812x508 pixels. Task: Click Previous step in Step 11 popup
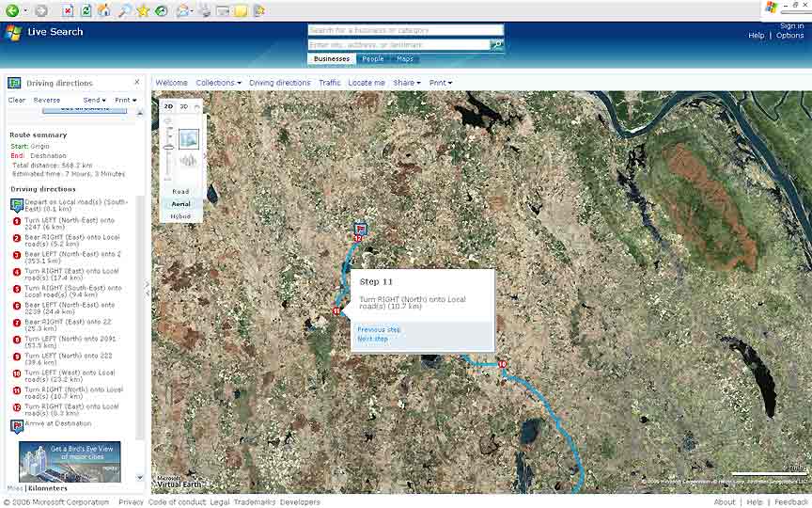tap(379, 329)
